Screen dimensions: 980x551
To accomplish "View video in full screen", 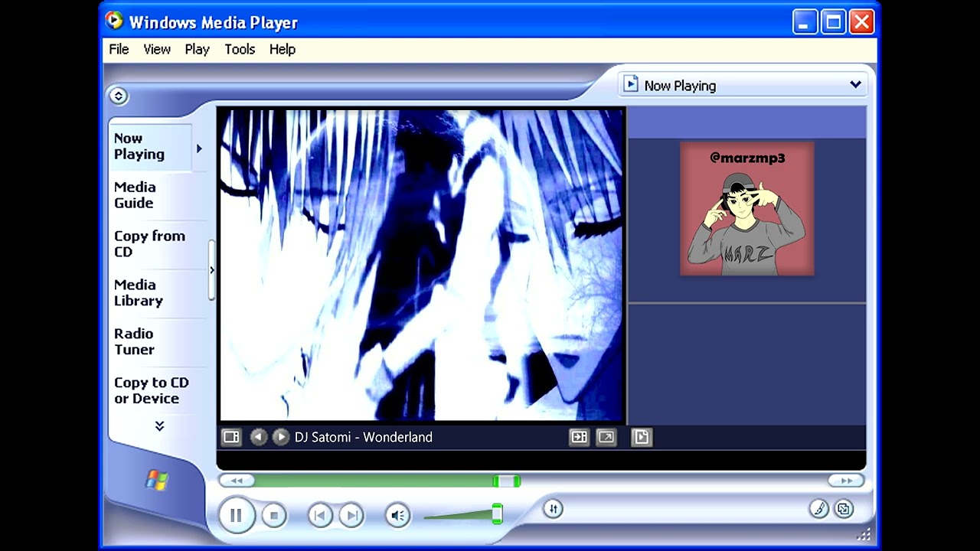I will 606,437.
